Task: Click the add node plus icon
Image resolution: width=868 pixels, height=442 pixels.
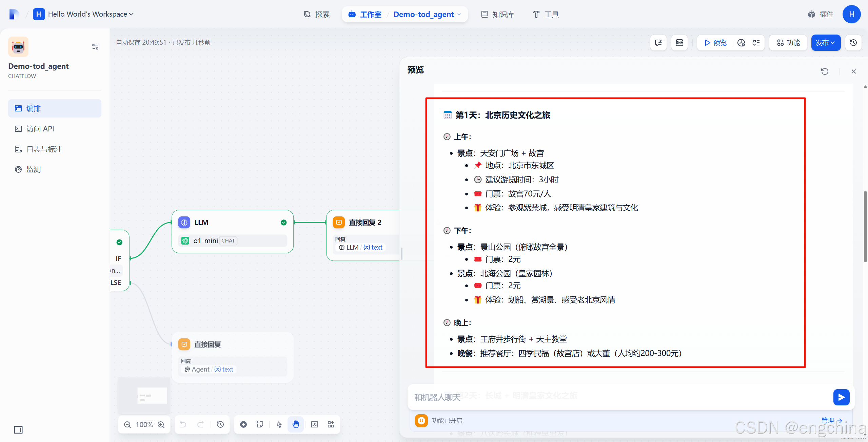Action: [243, 424]
